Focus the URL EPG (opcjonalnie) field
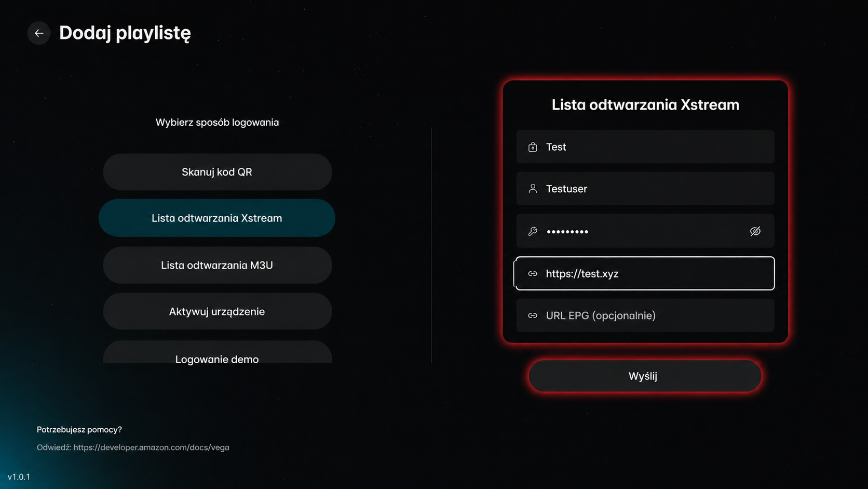Image resolution: width=868 pixels, height=489 pixels. (645, 315)
